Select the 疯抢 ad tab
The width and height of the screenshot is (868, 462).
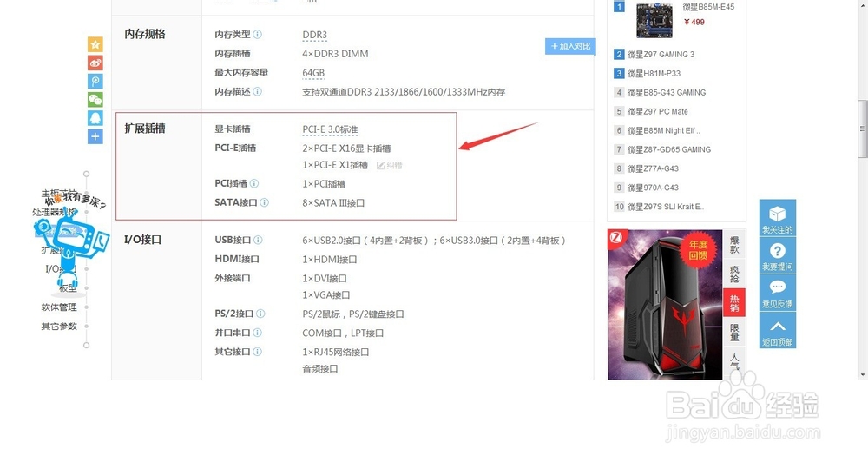[x=734, y=274]
